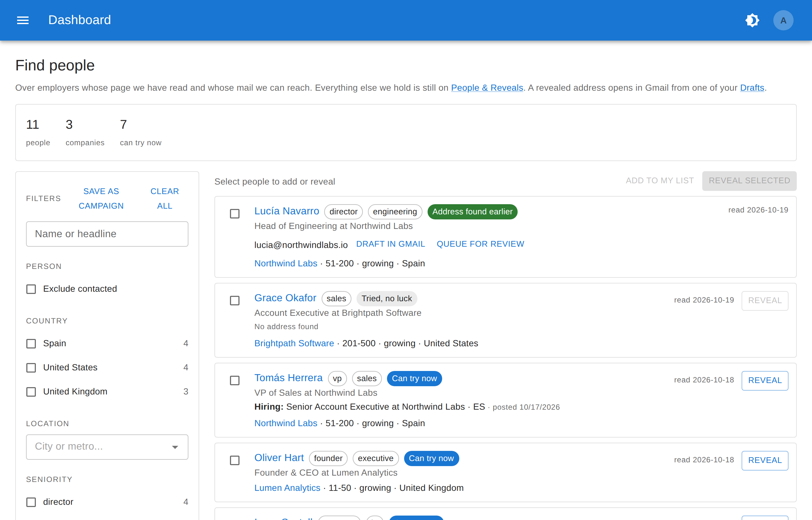Screen dimensions: 812x520
Task: Open the Brightpath Software company link
Action: [294, 343]
